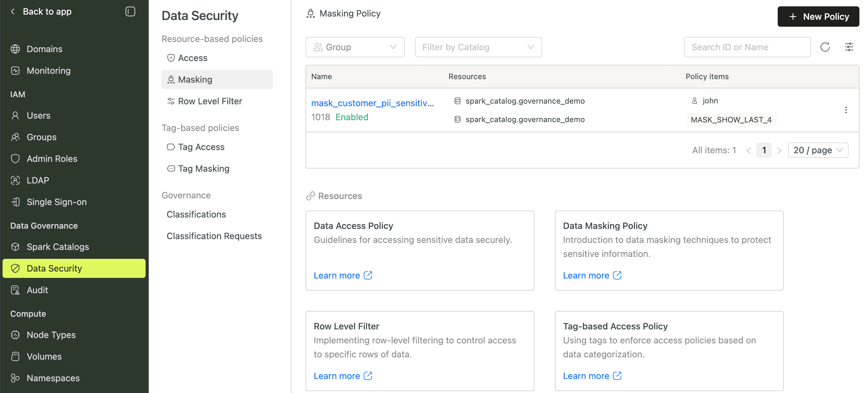Screen dimensions: 868x393
Task: Collapse the sidebar panel toggle
Action: (x=130, y=11)
